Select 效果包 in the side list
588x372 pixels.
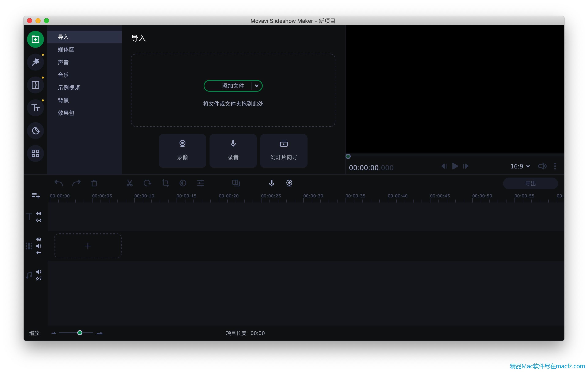84,113
